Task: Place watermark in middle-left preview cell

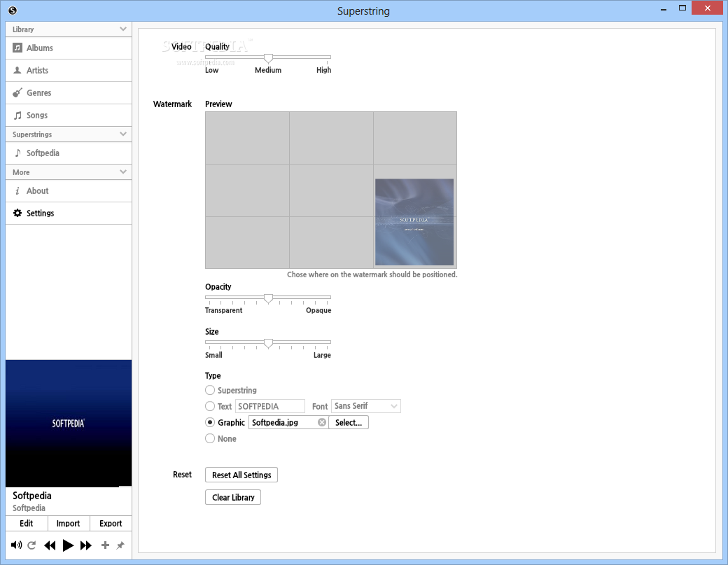Action: tap(248, 190)
